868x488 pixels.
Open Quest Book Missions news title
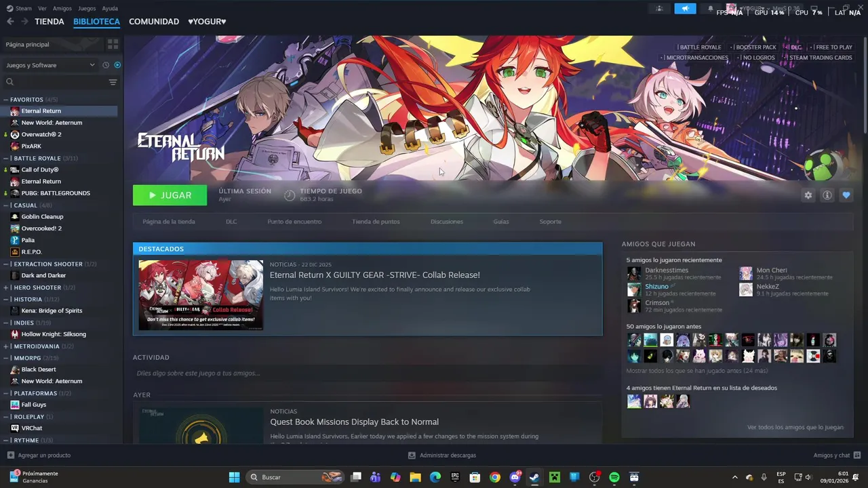(354, 422)
